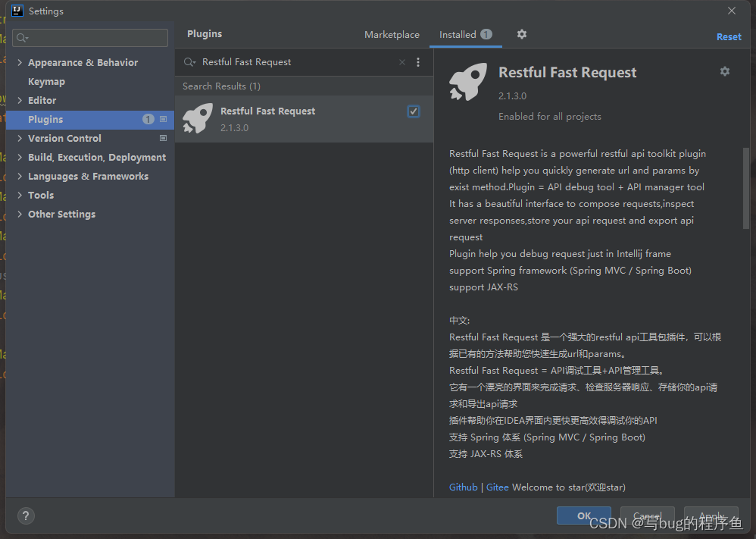756x539 pixels.
Task: Disable the Restful Fast Request plugin checkbox
Action: coord(413,111)
